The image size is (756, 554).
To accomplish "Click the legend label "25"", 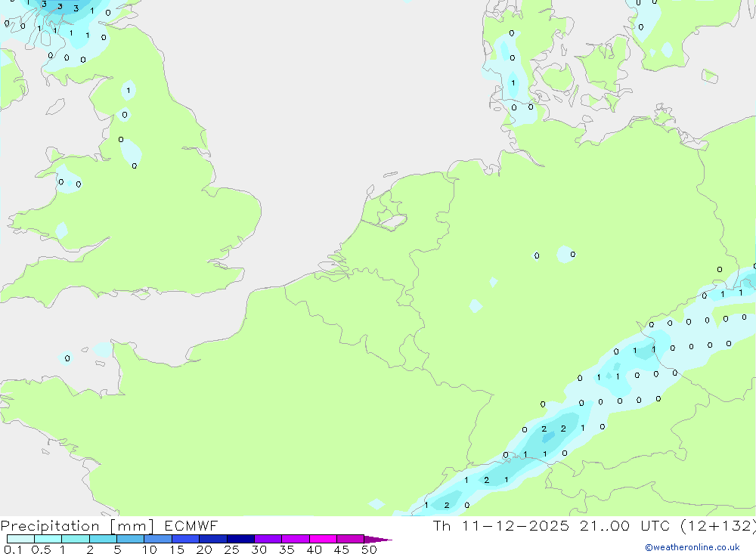I will tap(232, 549).
